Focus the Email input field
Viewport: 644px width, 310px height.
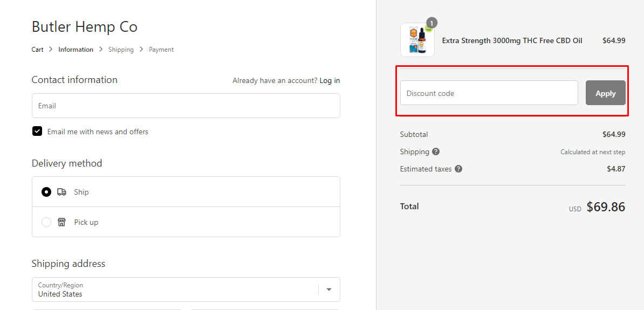click(186, 106)
